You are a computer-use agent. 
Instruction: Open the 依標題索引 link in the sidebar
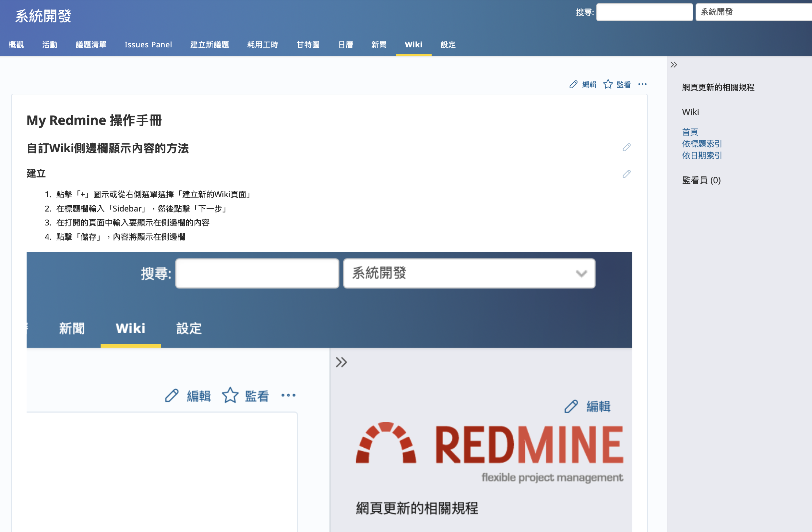pyautogui.click(x=701, y=144)
